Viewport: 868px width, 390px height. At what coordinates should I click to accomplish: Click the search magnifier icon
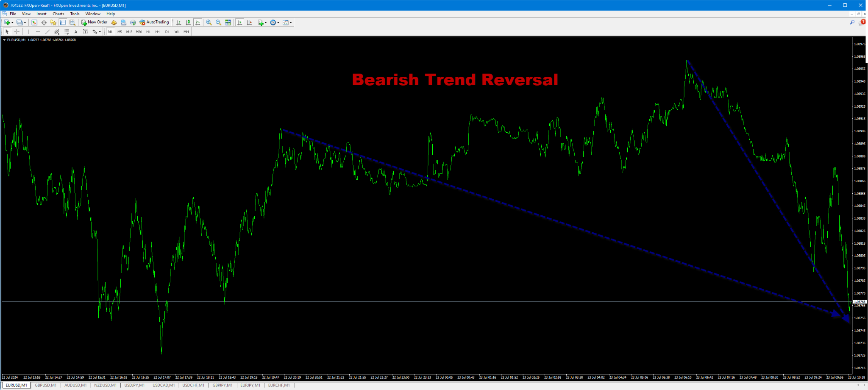click(852, 22)
